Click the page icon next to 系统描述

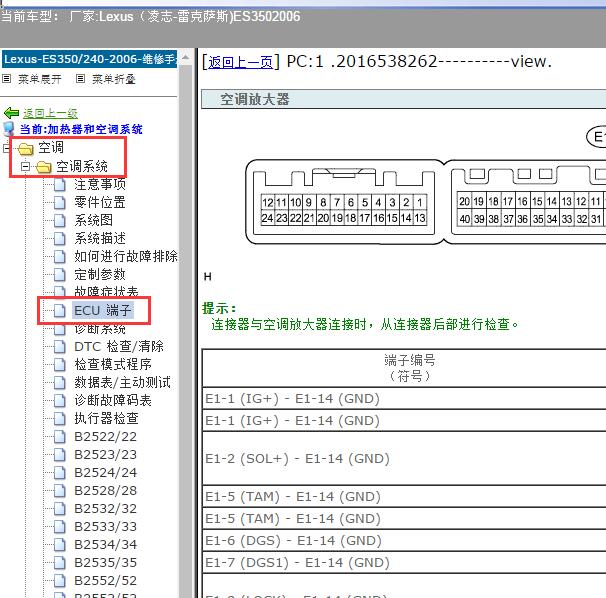pyautogui.click(x=60, y=238)
